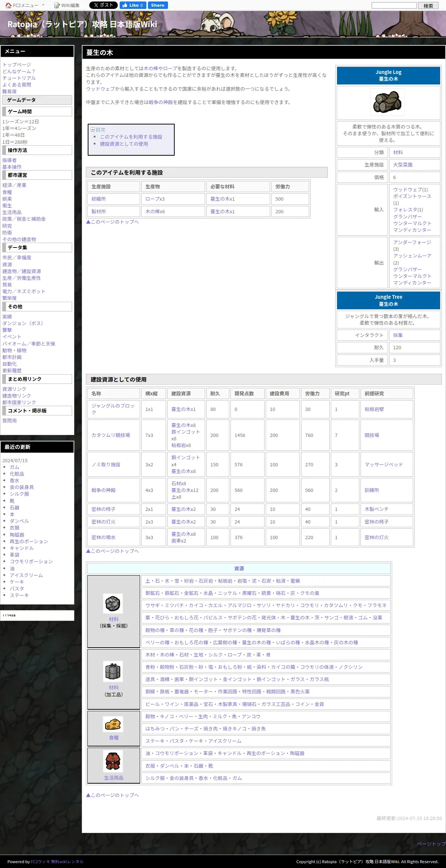Open ダンジョン（ボス） in the menu
Image resolution: width=446 pixels, height=868 pixels.
tap(24, 323)
